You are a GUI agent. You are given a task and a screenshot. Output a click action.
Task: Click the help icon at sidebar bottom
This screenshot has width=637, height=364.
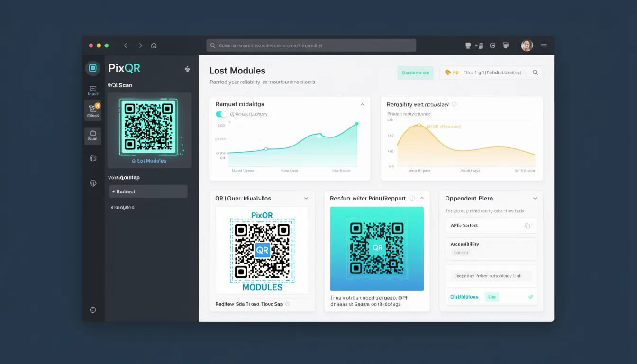click(x=93, y=310)
